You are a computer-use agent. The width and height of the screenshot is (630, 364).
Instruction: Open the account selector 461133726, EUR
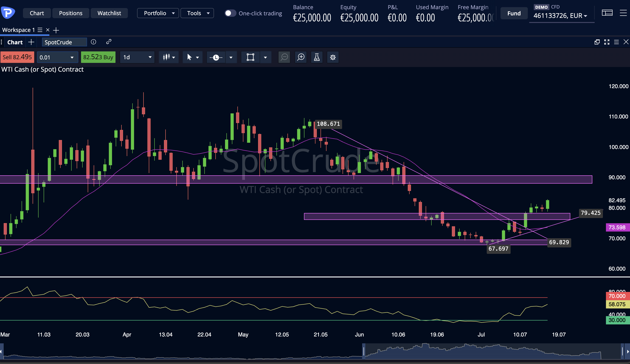click(x=560, y=16)
